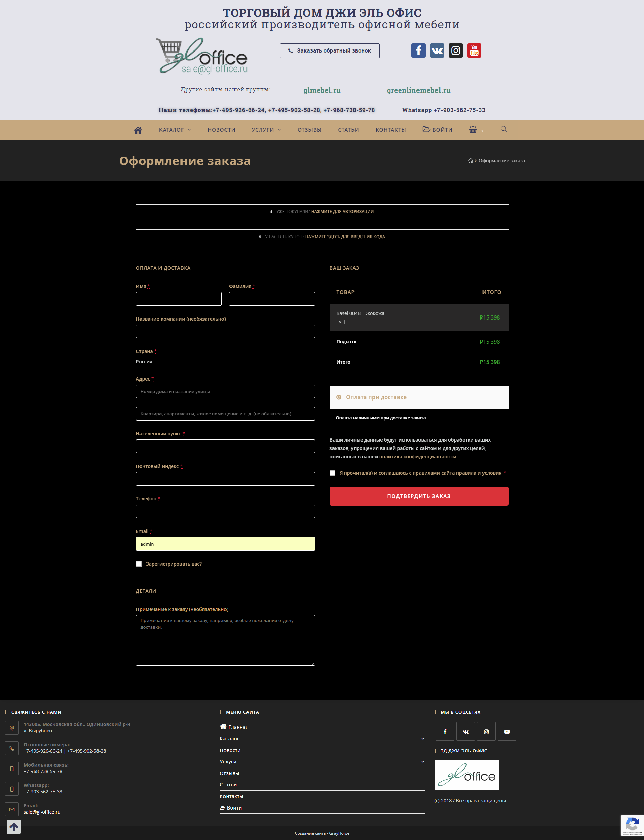Image resolution: width=644 pixels, height=840 pixels.
Task: Click the footer email envelope icon
Action: [x=12, y=809]
